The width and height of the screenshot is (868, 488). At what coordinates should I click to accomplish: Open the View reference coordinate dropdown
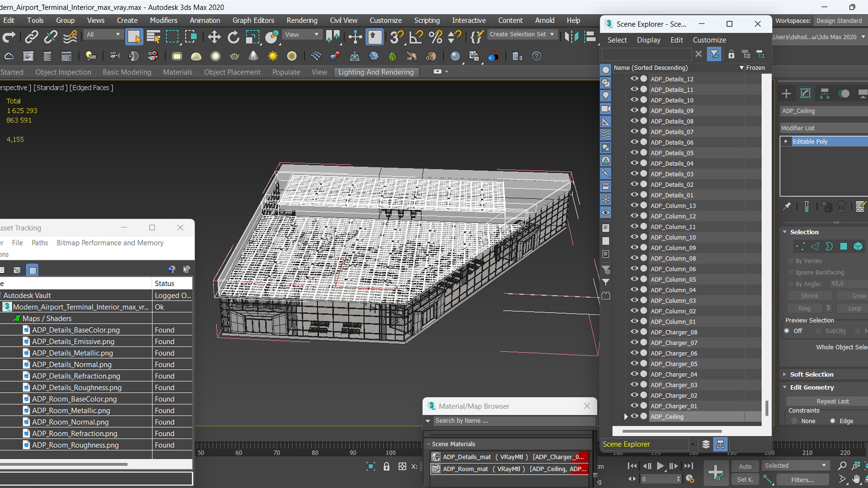click(302, 35)
